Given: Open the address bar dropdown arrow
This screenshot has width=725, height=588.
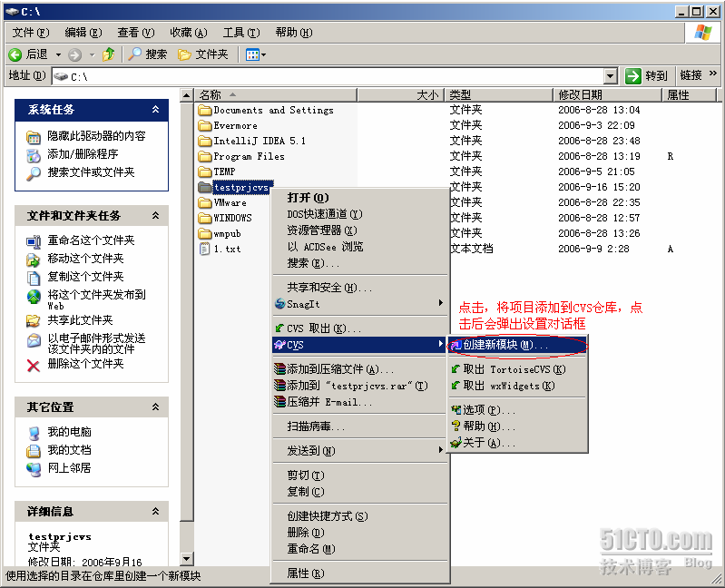Looking at the screenshot, I should pos(611,76).
